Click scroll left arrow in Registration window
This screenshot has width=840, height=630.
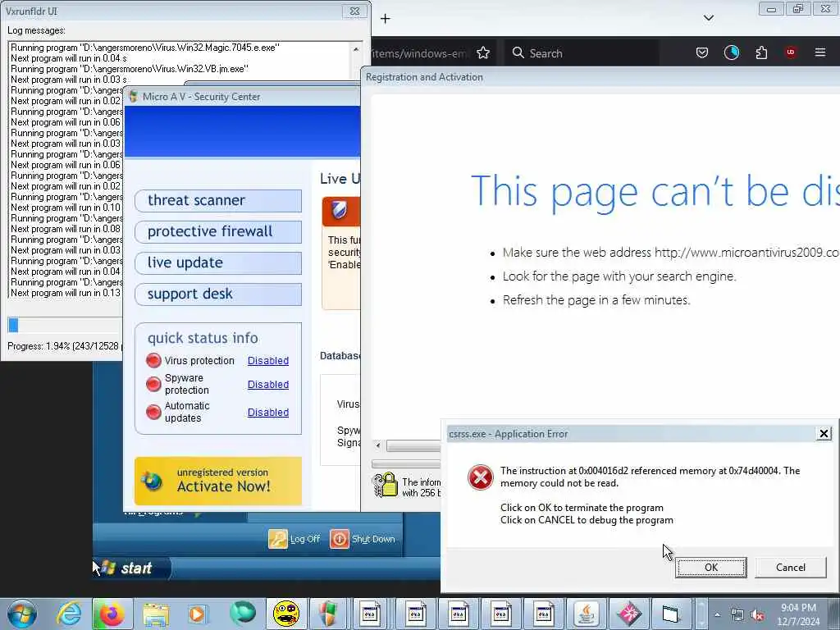(x=377, y=445)
